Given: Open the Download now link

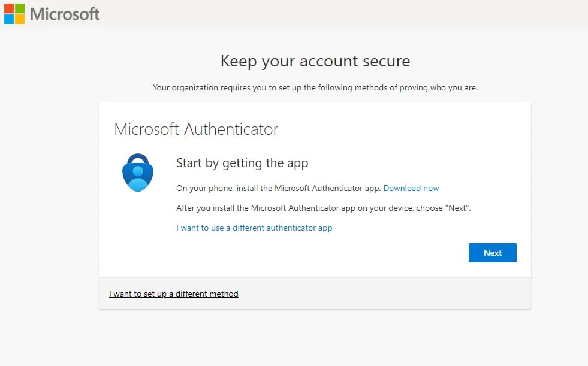Looking at the screenshot, I should 411,188.
